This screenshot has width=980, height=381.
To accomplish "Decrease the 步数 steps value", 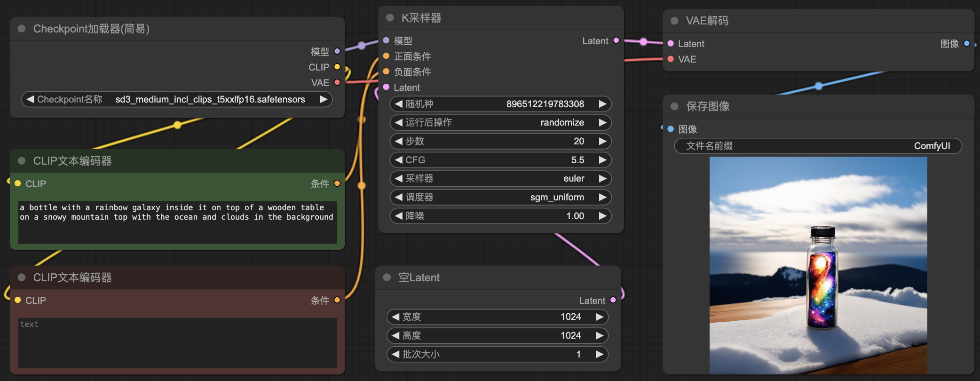I will pos(398,141).
